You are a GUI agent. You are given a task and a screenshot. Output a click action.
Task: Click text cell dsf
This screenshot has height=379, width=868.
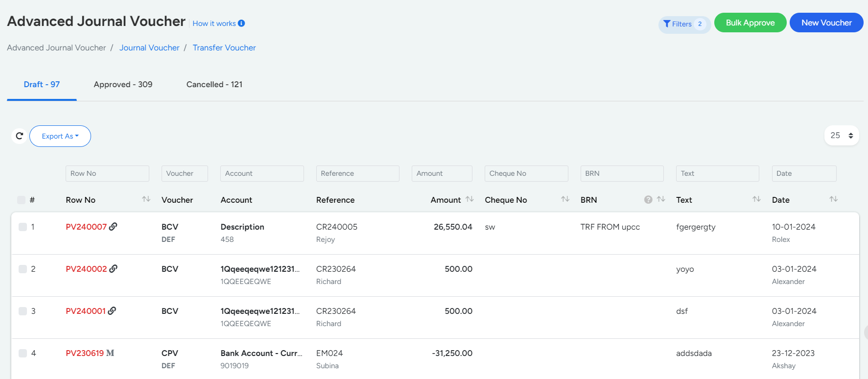click(682, 311)
